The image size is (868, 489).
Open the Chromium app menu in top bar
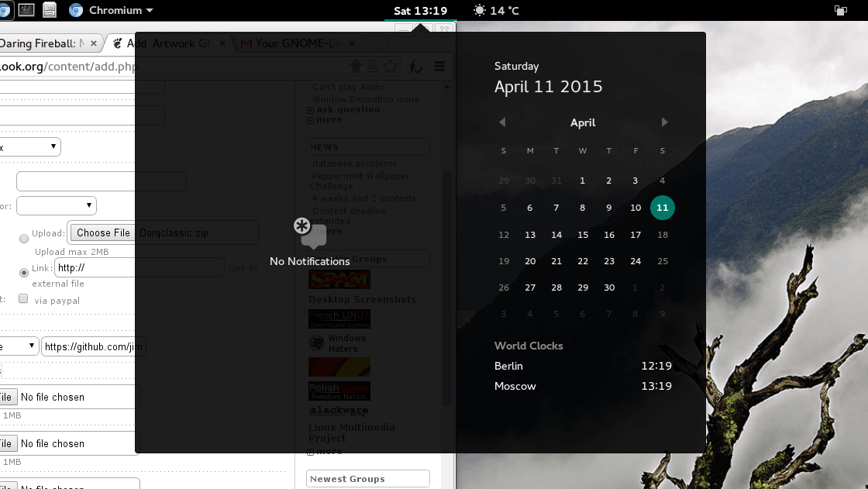pos(112,11)
